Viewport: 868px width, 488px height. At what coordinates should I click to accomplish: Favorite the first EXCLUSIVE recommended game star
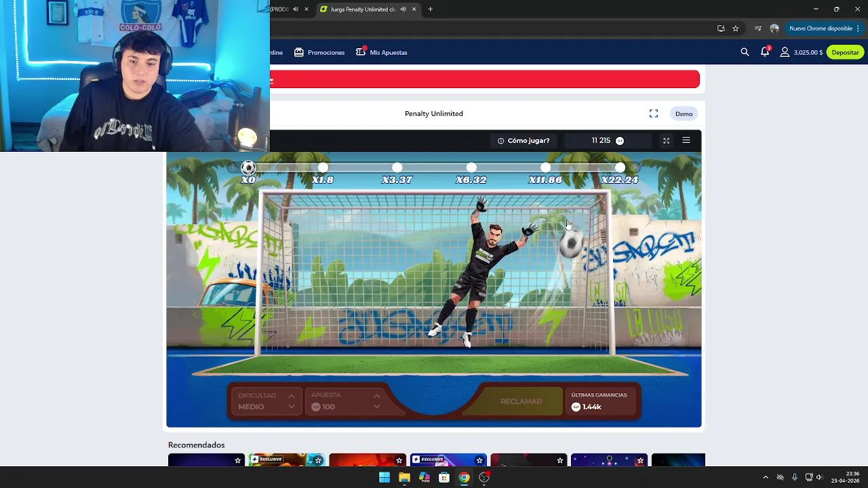(318, 460)
